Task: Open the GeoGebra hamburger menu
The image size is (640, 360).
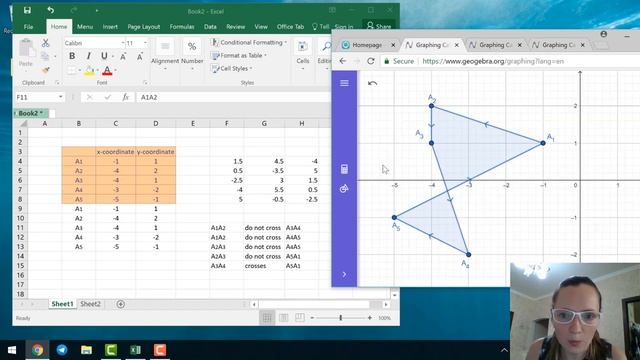Action: pos(344,83)
